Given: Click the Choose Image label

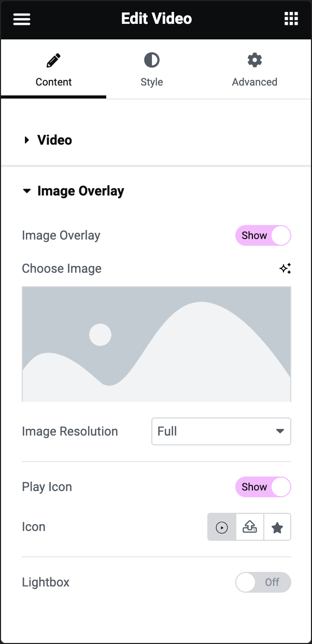Looking at the screenshot, I should [x=61, y=269].
